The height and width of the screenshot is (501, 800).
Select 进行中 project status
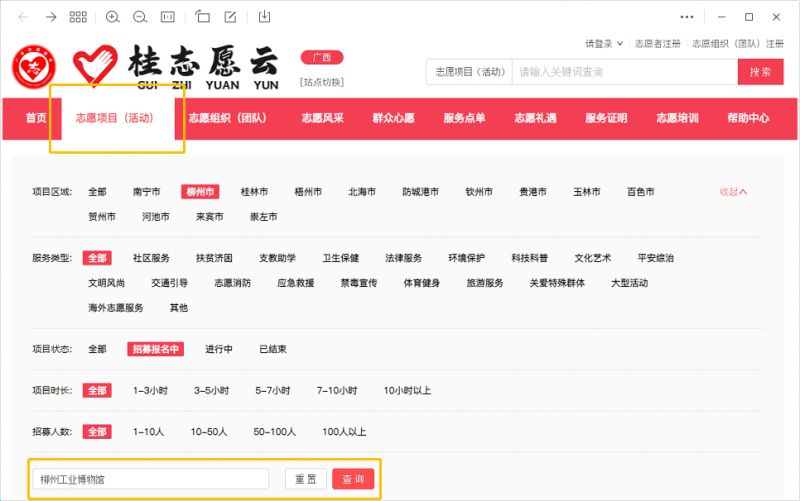pos(219,349)
